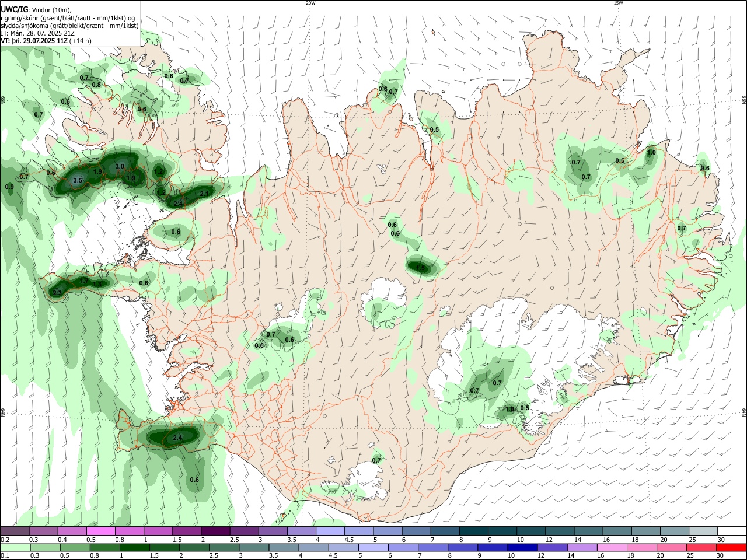Select the "IT: Mán. 28. 07. 2025 21Z" line
The height and width of the screenshot is (560, 747).
pos(37,33)
